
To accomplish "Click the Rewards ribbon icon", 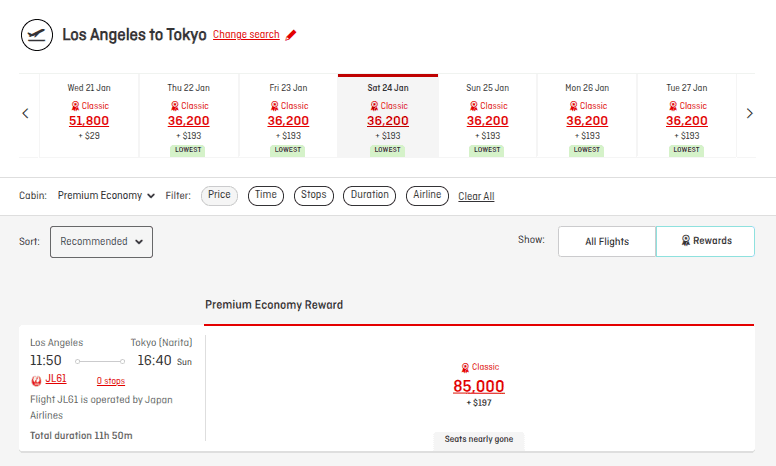I will (686, 240).
